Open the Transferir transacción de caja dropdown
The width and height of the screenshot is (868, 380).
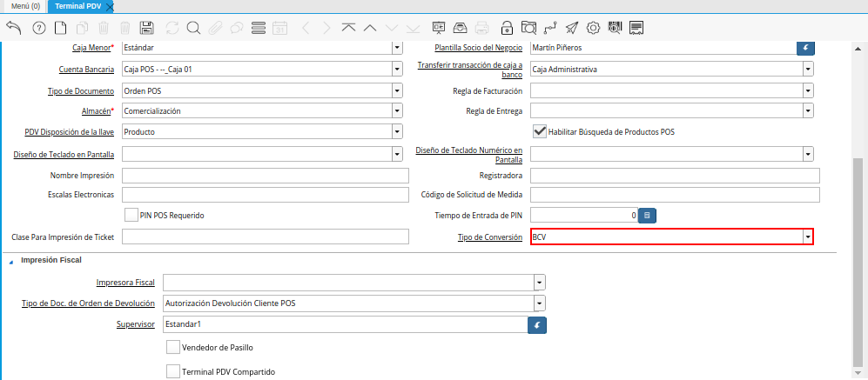(x=808, y=70)
